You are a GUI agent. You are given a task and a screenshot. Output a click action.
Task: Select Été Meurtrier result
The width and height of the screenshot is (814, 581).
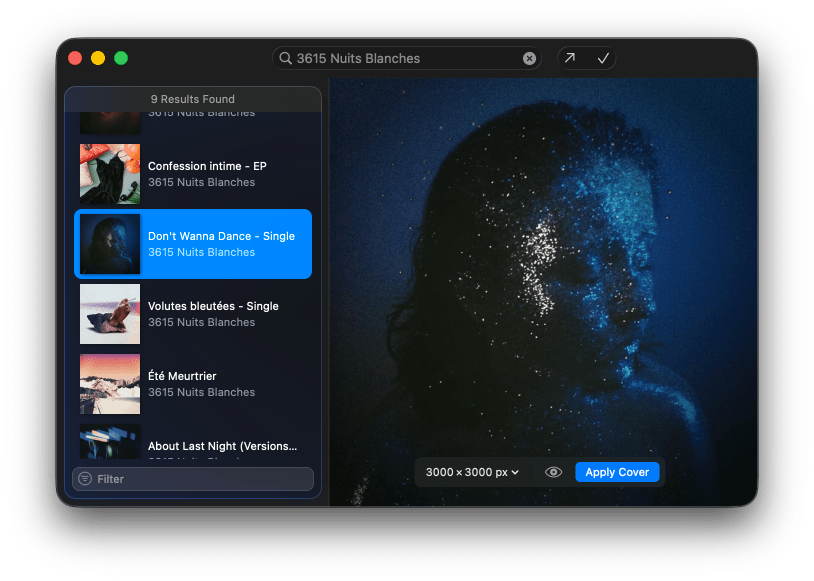click(193, 384)
